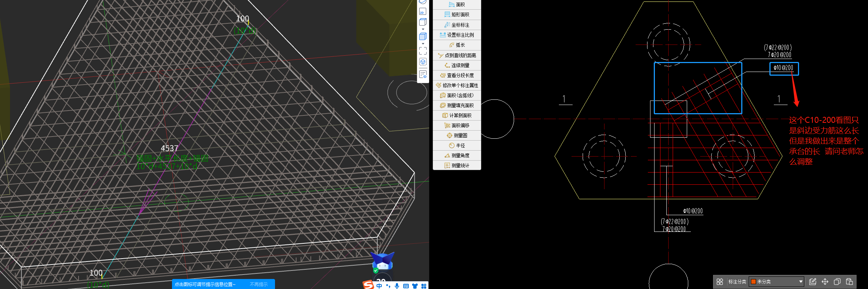This screenshot has width=868, height=289.
Task: Click the blue robot assistant mascot
Action: click(383, 262)
